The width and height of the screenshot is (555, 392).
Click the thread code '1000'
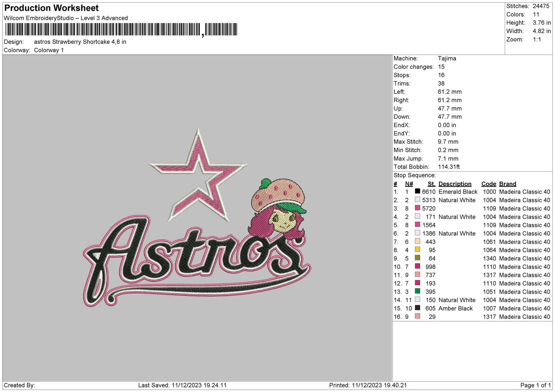pyautogui.click(x=489, y=192)
